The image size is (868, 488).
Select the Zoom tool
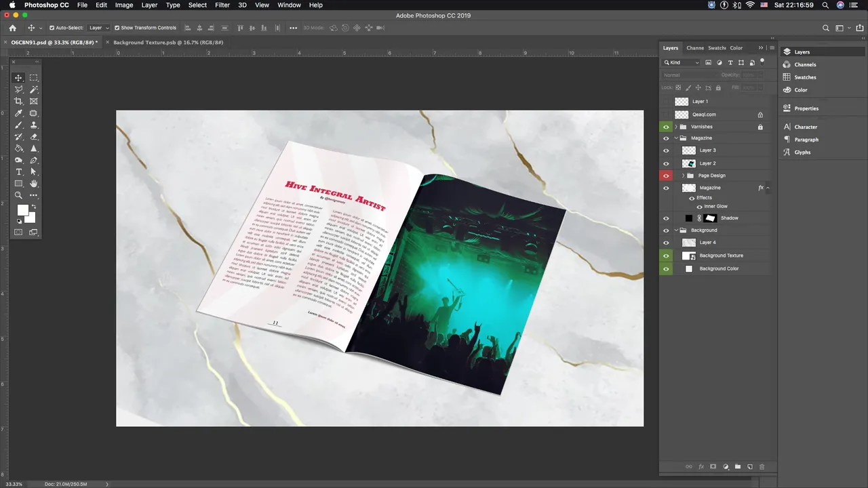(x=18, y=195)
